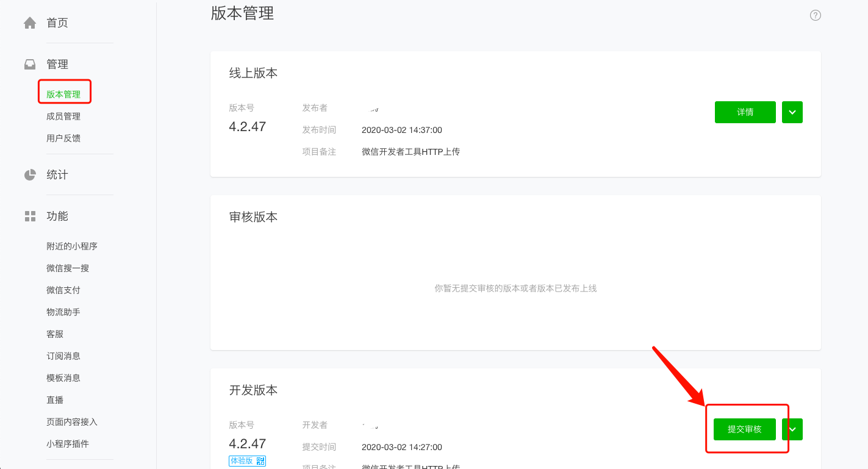Go to 用户反馈 page

point(63,138)
